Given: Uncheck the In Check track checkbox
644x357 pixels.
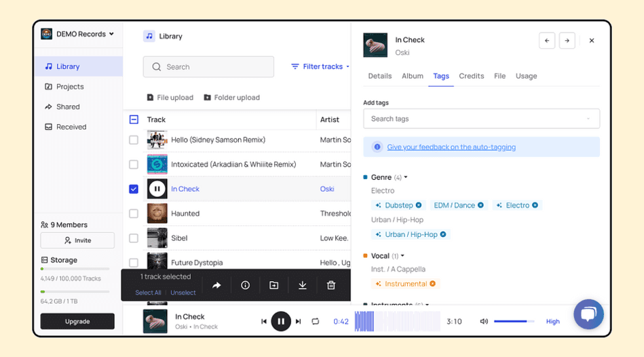Looking at the screenshot, I should tap(134, 189).
